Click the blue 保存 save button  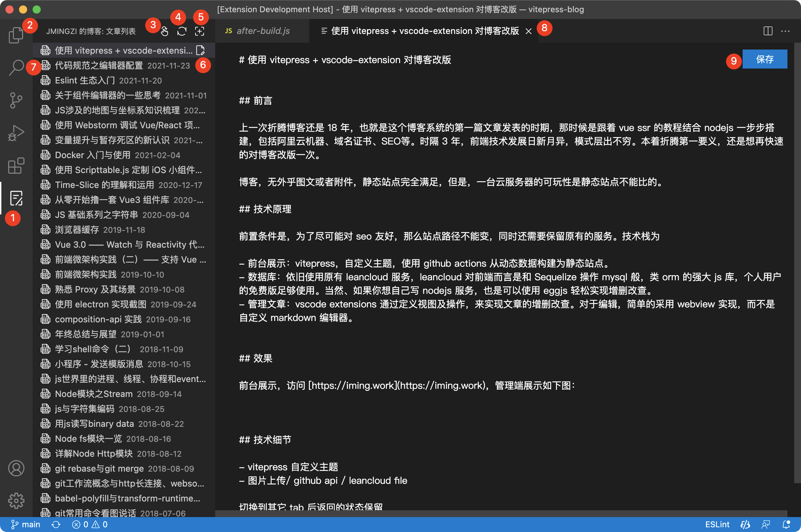pos(764,59)
